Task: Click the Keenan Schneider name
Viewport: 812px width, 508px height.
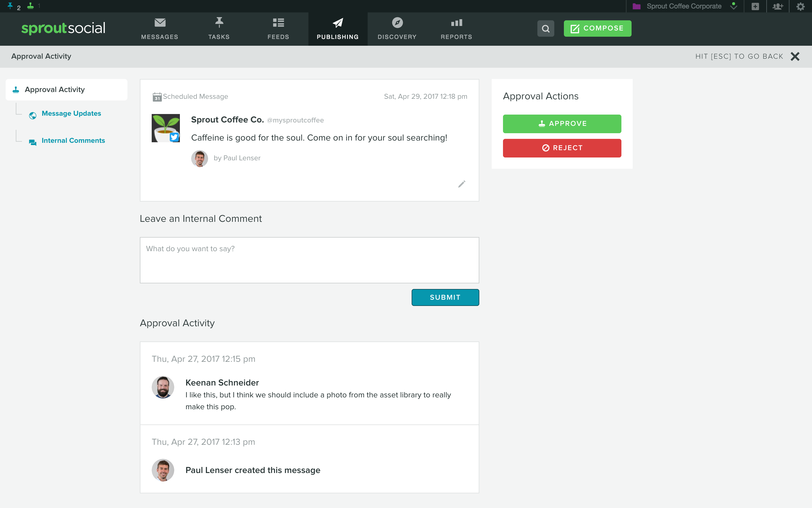Action: [x=222, y=383]
